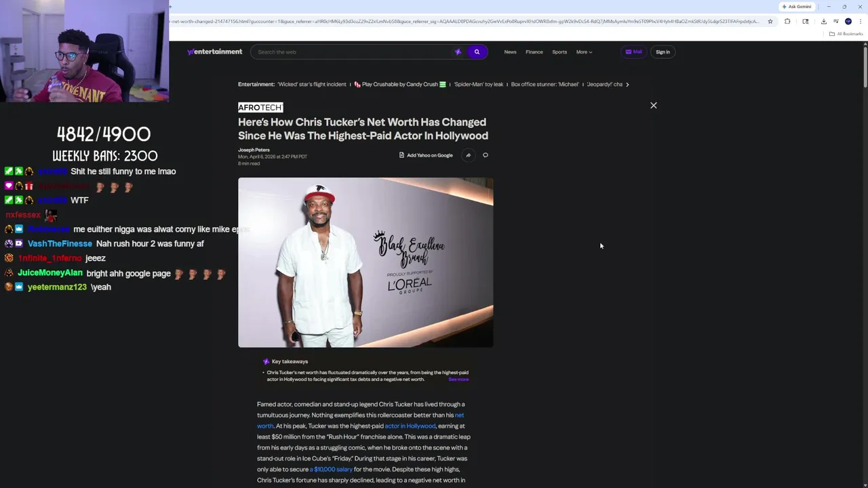This screenshot has height=488, width=868.
Task: Open 'Wicked' star's flight incident headline
Action: (x=312, y=84)
